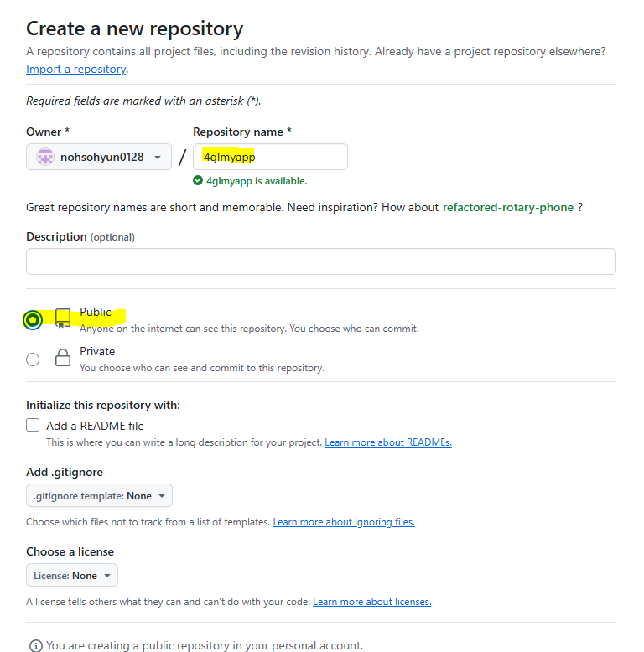Open Learn more about licenses link
This screenshot has height=652, width=644.
[x=371, y=602]
